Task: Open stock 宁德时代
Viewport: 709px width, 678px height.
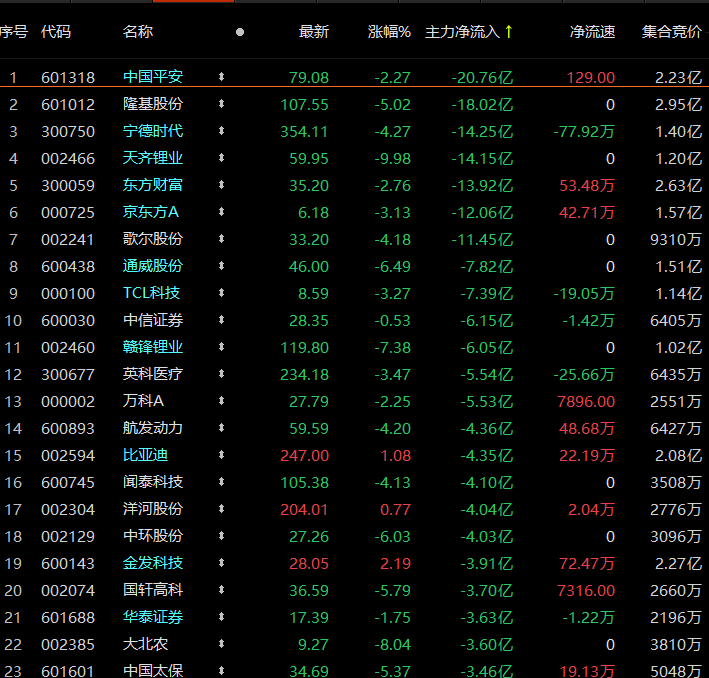Action: [153, 131]
